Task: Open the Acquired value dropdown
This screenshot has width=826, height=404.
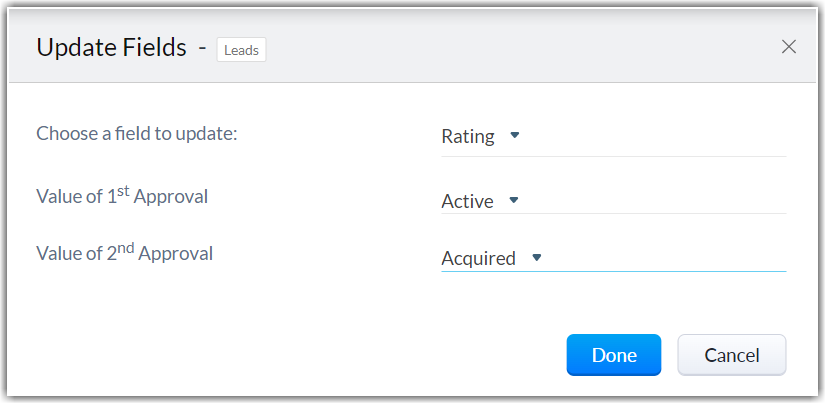Action: 478,259
